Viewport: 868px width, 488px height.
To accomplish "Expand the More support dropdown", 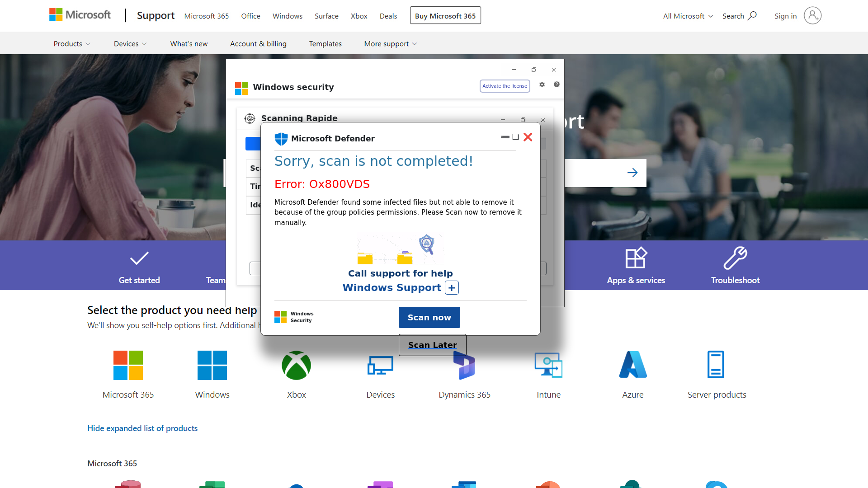I will (391, 44).
